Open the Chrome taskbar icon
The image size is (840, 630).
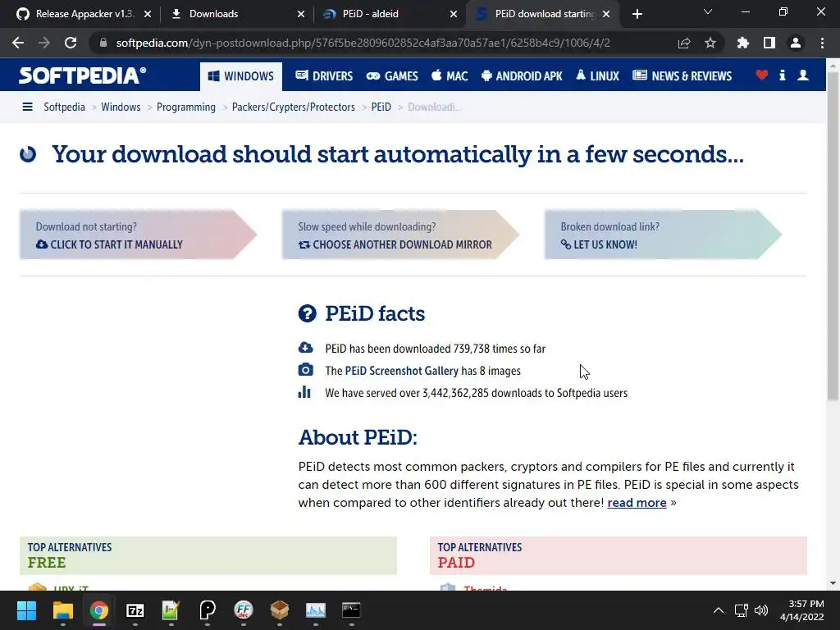coord(99,609)
